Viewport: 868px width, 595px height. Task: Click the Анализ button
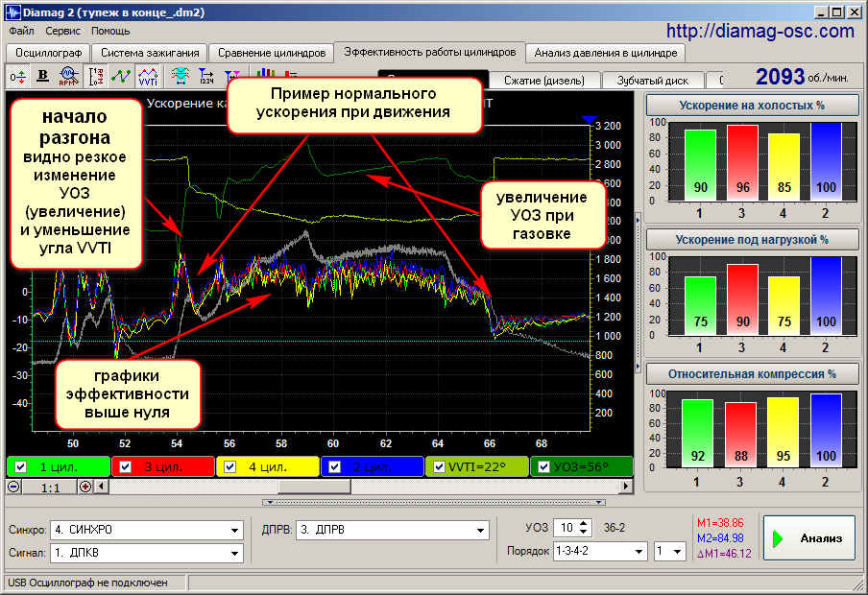(808, 538)
